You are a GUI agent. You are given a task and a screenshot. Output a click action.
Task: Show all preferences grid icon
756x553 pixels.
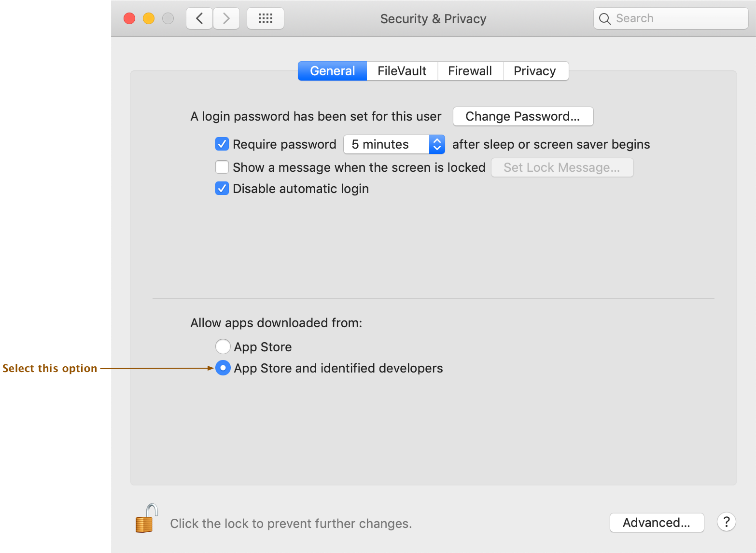tap(266, 19)
